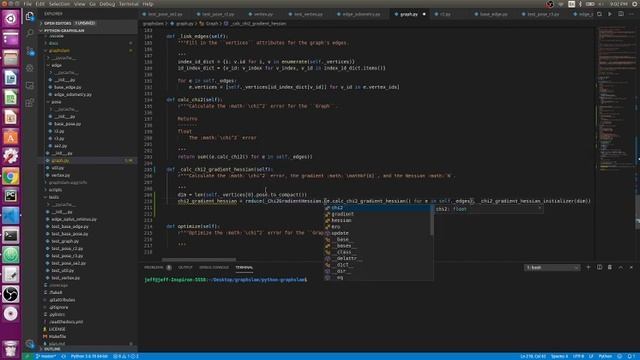Open the Manage gear in activity bar
This screenshot has height=360, width=640.
(x=30, y=344)
